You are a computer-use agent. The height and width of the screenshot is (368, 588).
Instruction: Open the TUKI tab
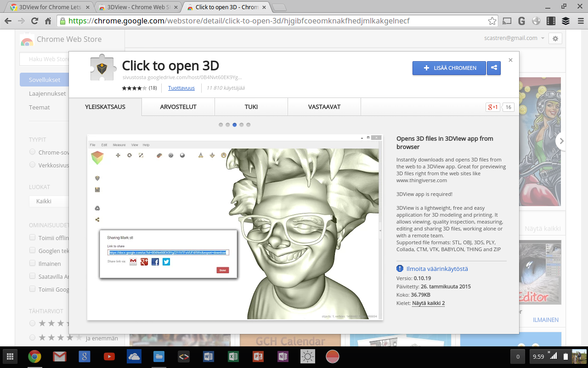tap(251, 107)
